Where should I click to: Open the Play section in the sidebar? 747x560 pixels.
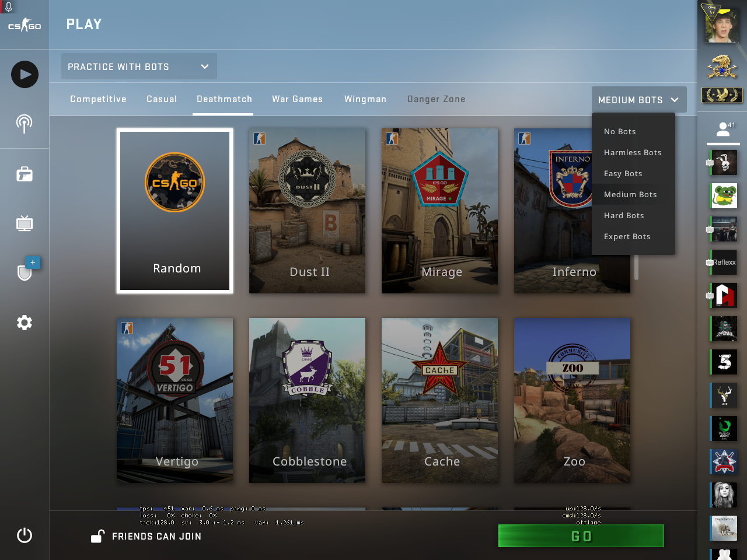(25, 75)
